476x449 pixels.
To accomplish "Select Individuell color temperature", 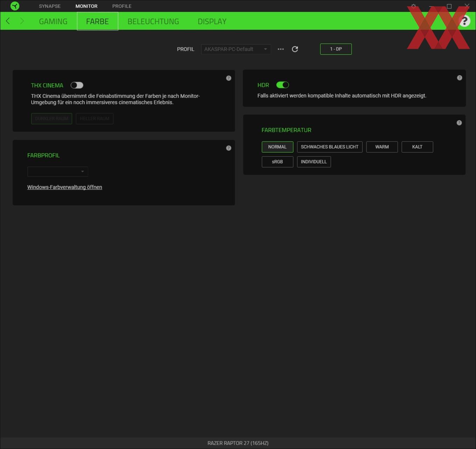I will (x=314, y=162).
